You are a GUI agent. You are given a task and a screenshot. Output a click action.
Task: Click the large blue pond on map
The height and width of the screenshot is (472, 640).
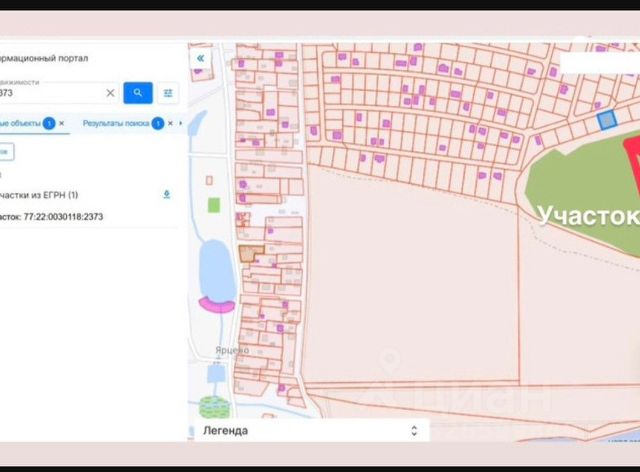coord(217,270)
